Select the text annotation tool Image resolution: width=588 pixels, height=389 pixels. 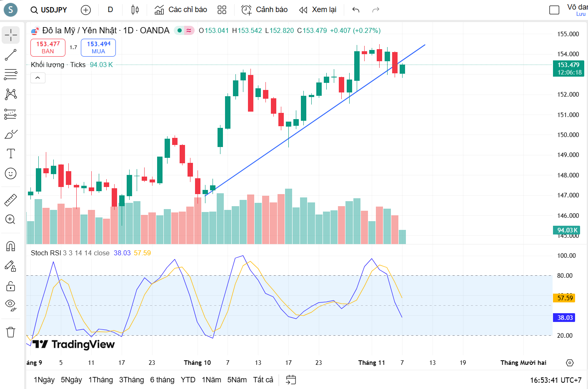point(10,153)
